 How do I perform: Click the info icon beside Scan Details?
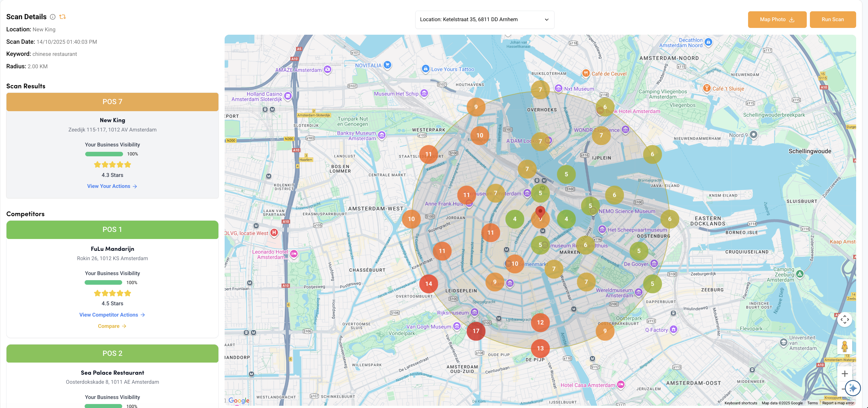point(52,17)
